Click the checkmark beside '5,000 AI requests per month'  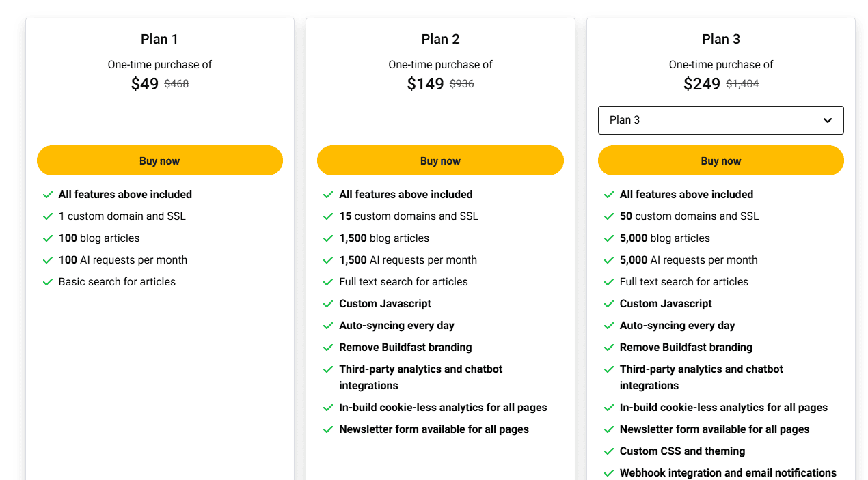pos(609,260)
